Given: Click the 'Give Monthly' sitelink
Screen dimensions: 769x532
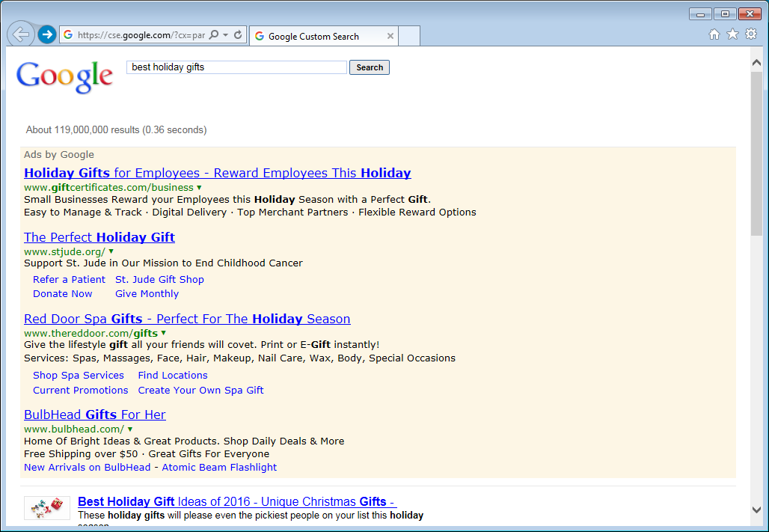Looking at the screenshot, I should 147,294.
